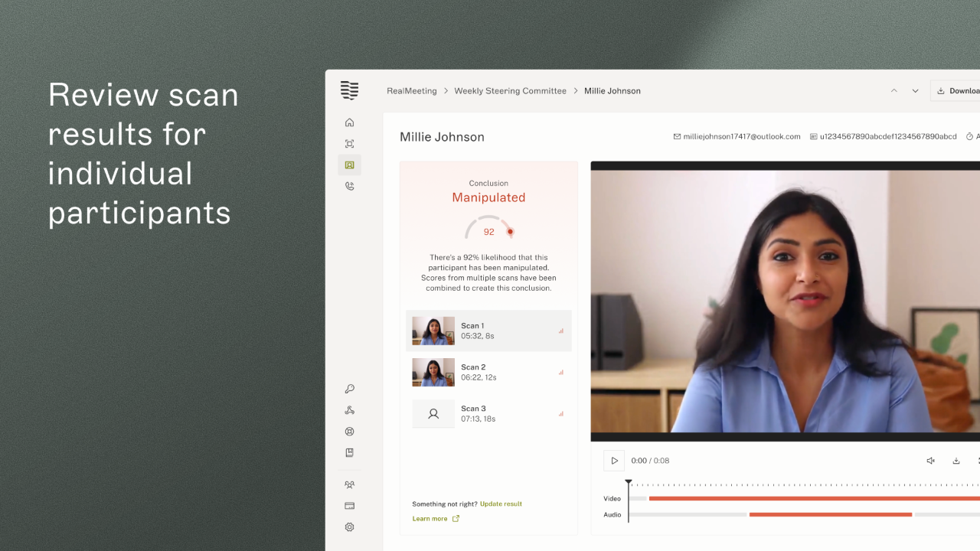Open the API key icon in sidebar
This screenshot has height=551, width=980.
click(x=349, y=389)
